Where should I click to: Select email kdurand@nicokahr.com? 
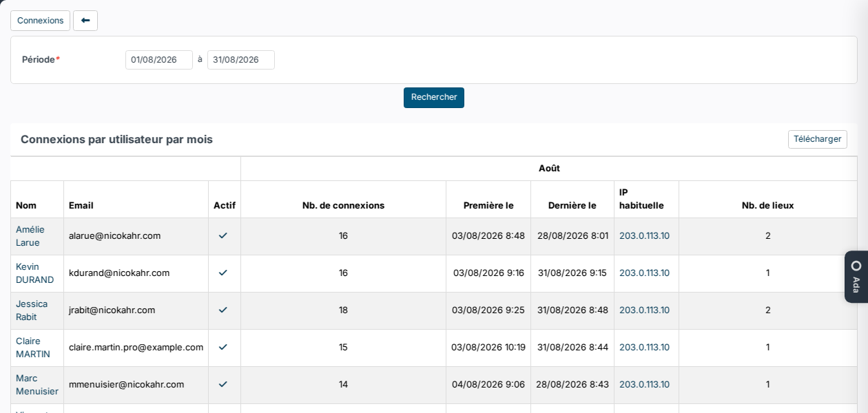[119, 273]
